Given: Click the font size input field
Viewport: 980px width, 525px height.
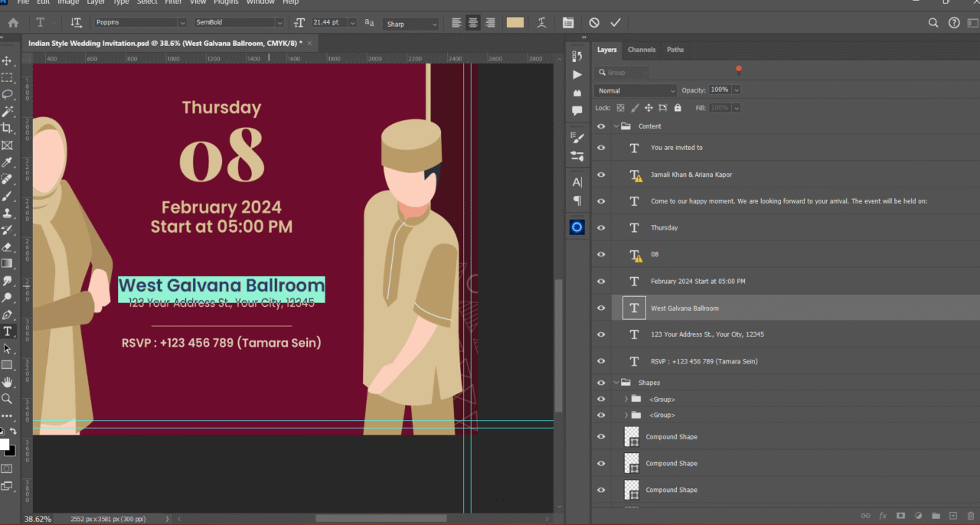Looking at the screenshot, I should [x=328, y=23].
